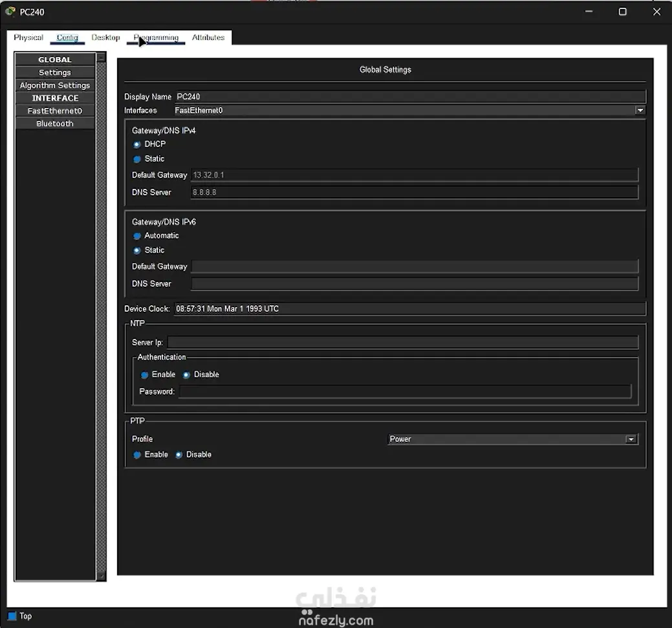This screenshot has width=672, height=628.
Task: Select FastEthernet0 interface in sidebar
Action: point(55,111)
